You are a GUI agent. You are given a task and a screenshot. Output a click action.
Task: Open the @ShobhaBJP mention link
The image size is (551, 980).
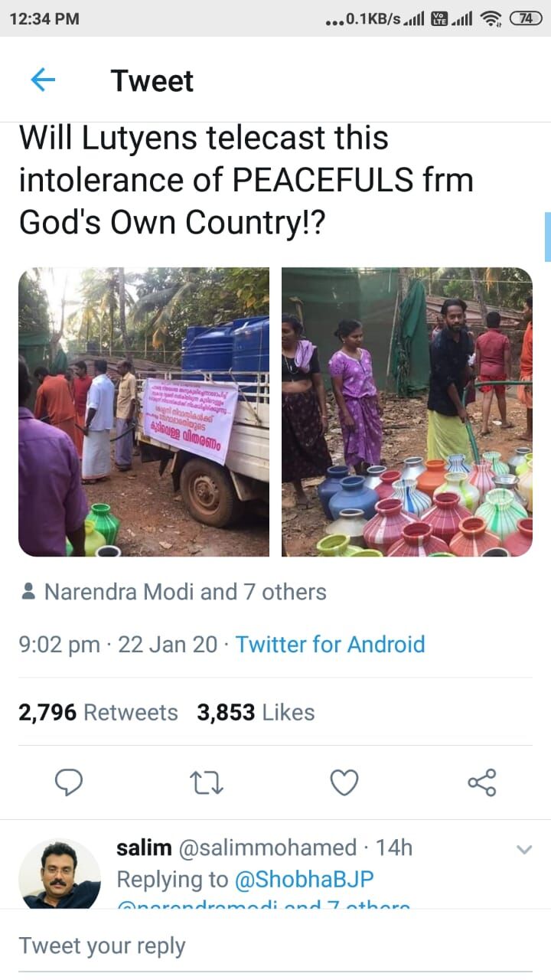304,880
